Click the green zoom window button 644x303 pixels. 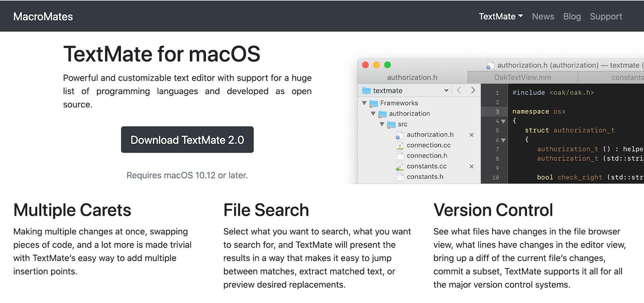pyautogui.click(x=387, y=65)
